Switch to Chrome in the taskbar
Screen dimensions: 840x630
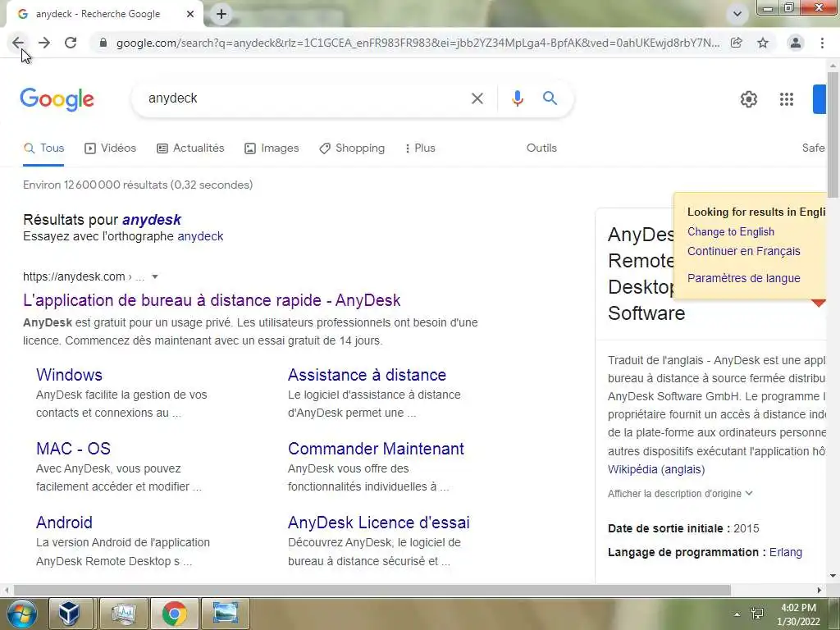[x=174, y=614]
